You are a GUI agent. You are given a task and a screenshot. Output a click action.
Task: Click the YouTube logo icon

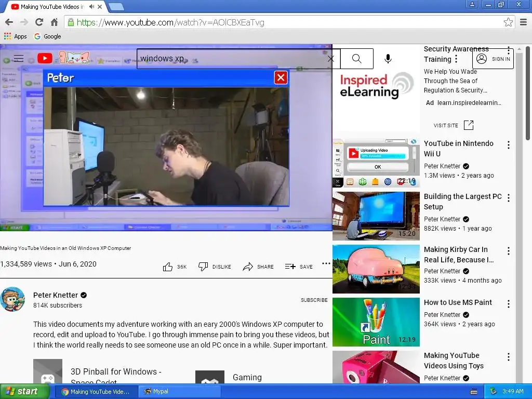45,58
